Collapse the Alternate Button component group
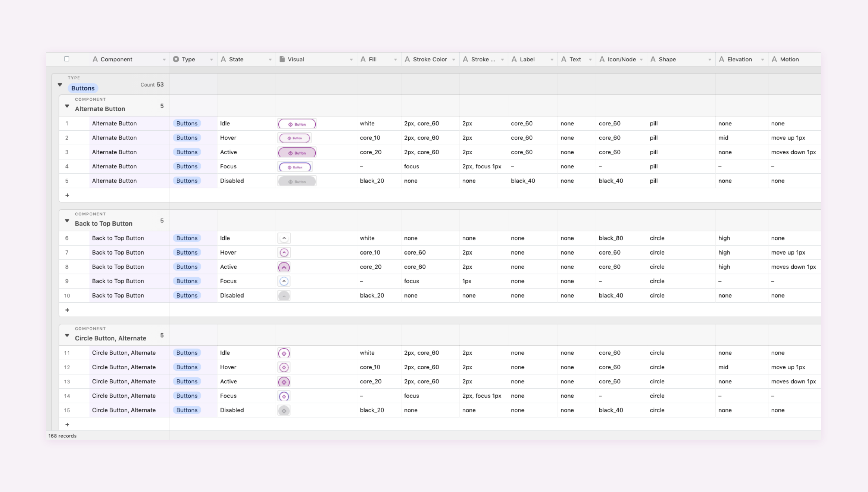The image size is (868, 492). click(67, 106)
